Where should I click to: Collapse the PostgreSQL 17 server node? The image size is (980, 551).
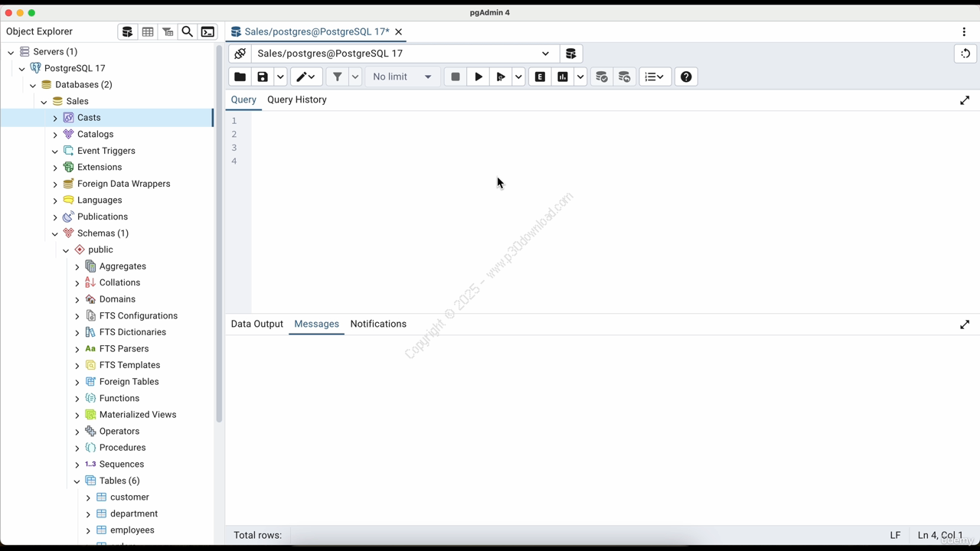[x=22, y=69]
